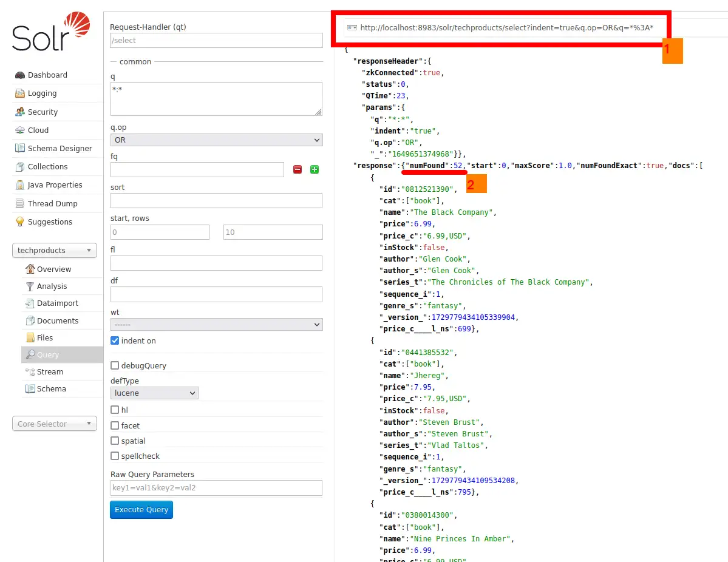Viewport: 728px width, 562px height.
Task: Click the Raw Query Parameters input field
Action: 216,488
